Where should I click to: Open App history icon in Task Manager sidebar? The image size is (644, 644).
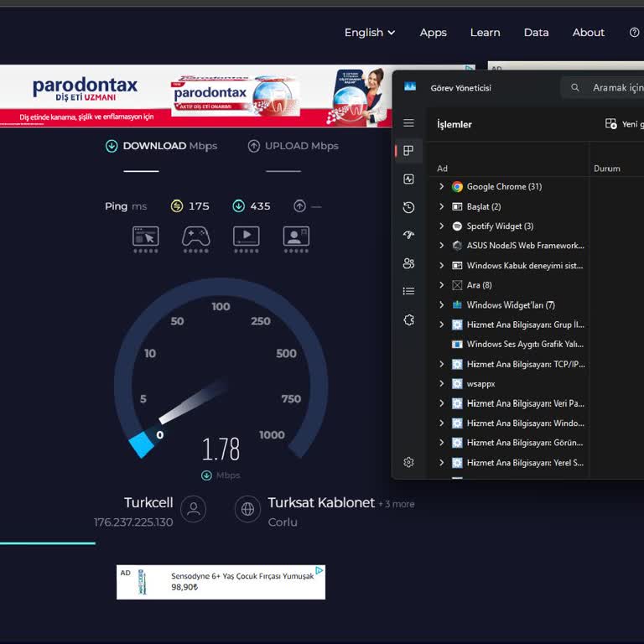(408, 207)
